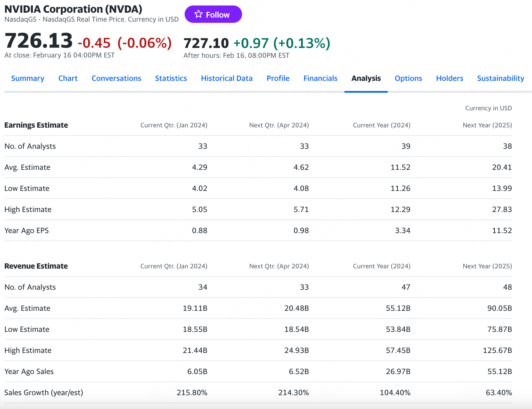Click the after hours price 727.10

click(x=206, y=43)
